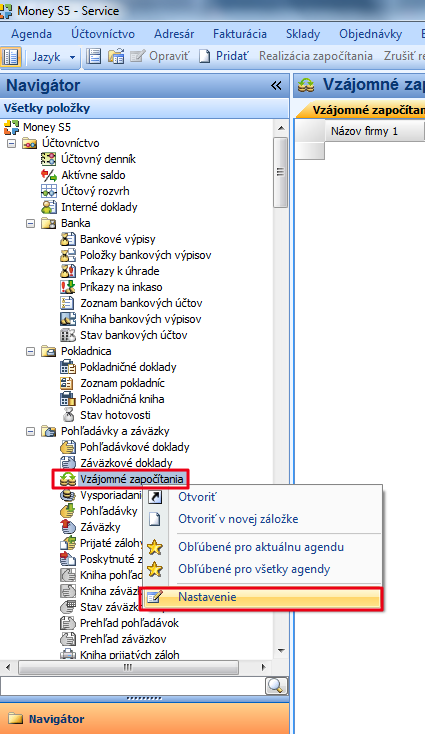Click the Stav hotovosti icon
425x734 pixels.
tap(68, 415)
